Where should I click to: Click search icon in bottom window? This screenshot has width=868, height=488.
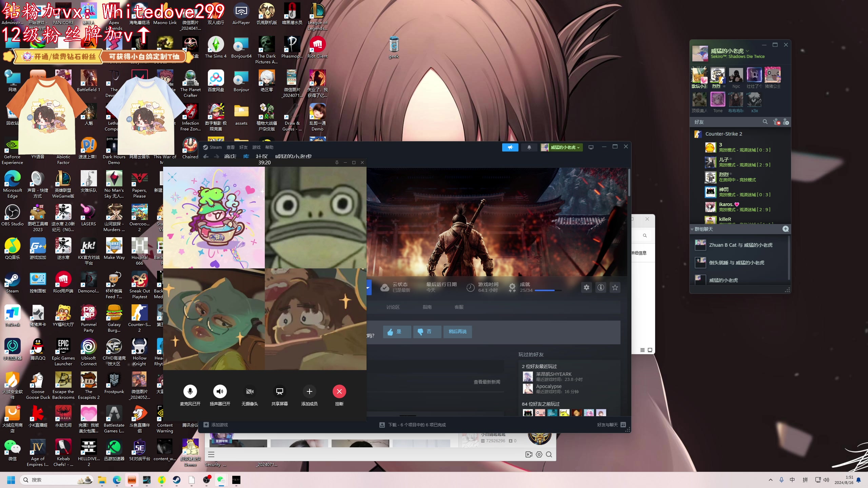click(x=549, y=455)
